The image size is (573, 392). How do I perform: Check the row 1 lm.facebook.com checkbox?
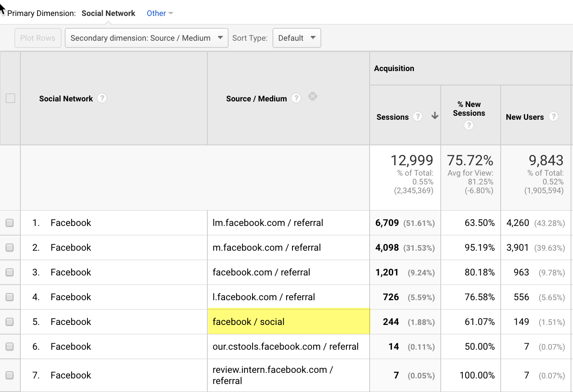tap(10, 223)
